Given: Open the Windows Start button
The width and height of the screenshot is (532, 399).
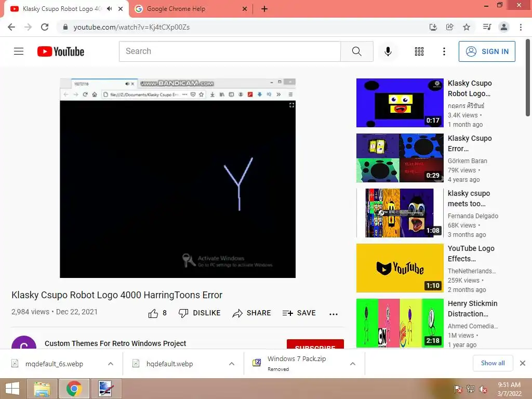Looking at the screenshot, I should coord(12,389).
